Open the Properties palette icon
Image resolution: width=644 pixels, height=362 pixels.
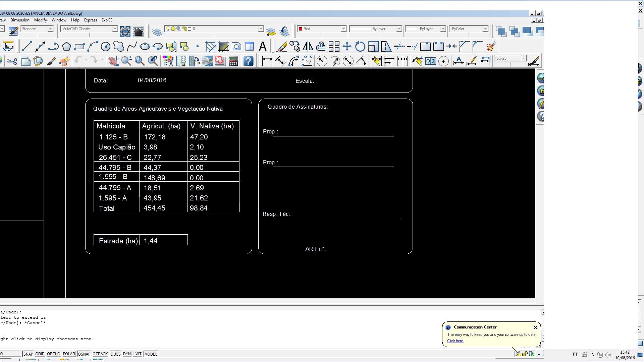click(168, 61)
